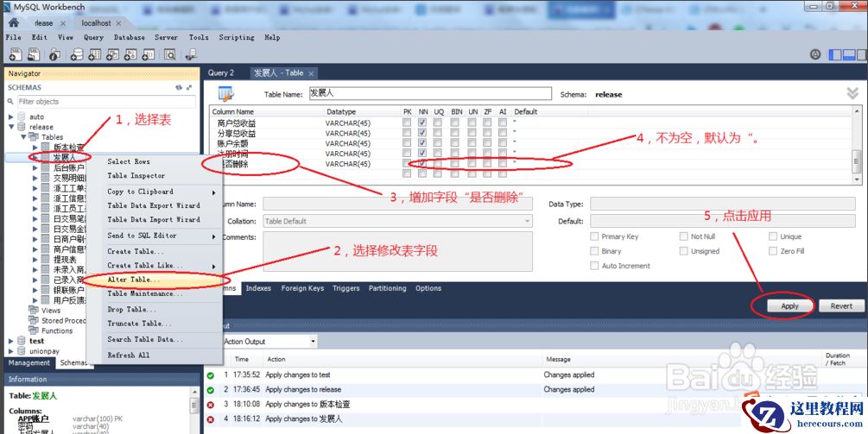Search table data toolbar icon

coord(169,54)
